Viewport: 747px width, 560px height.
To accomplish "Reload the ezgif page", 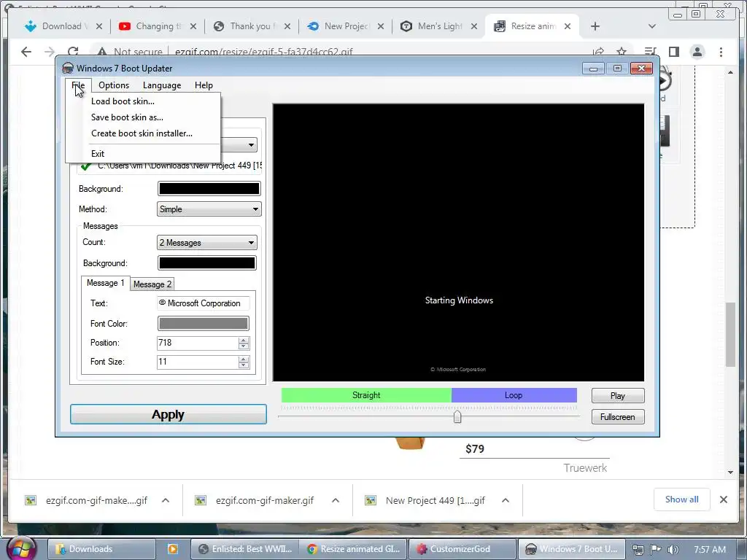I will coord(73,52).
